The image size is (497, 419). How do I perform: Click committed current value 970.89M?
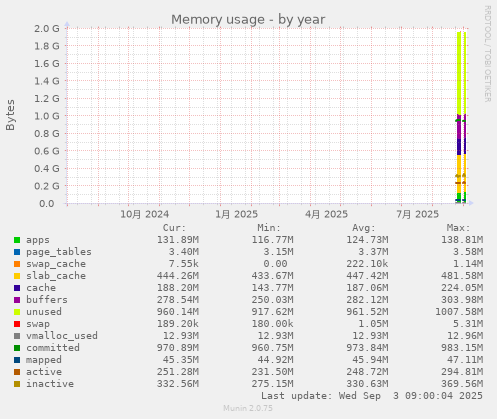click(178, 348)
